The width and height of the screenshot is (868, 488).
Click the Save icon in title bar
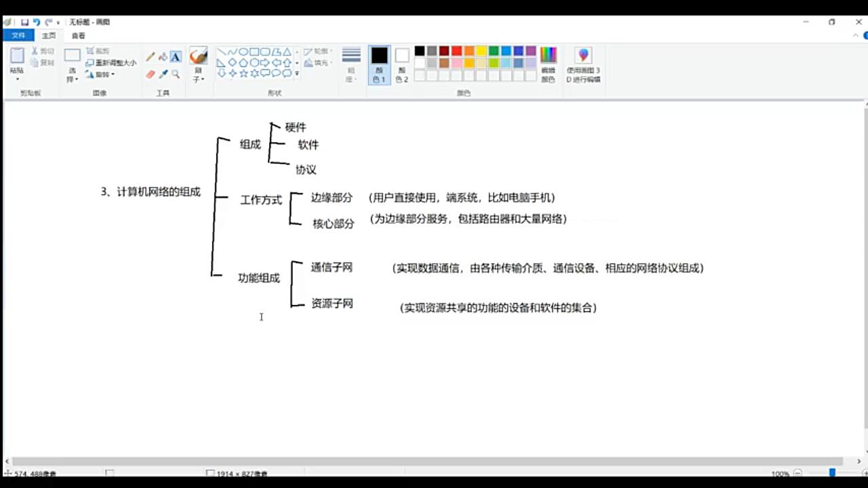click(x=24, y=22)
